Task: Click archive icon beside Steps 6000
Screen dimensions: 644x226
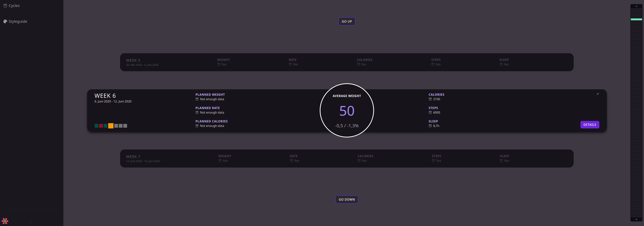Action: point(430,112)
